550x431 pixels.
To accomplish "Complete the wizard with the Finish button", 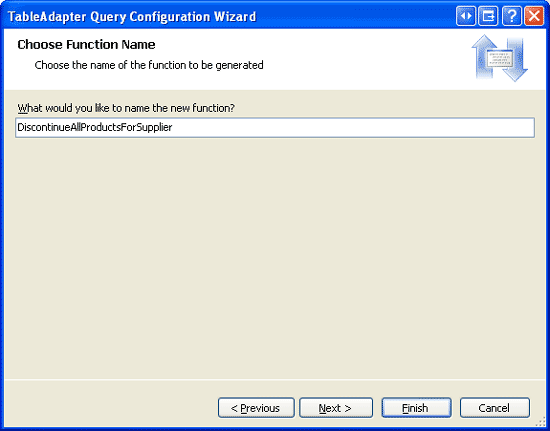I will 416,408.
